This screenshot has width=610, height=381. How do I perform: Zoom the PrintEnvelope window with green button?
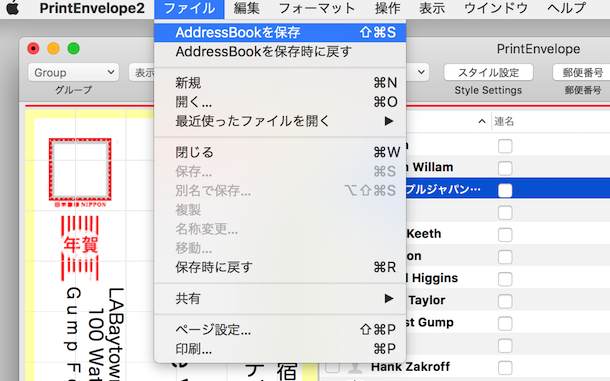point(74,49)
